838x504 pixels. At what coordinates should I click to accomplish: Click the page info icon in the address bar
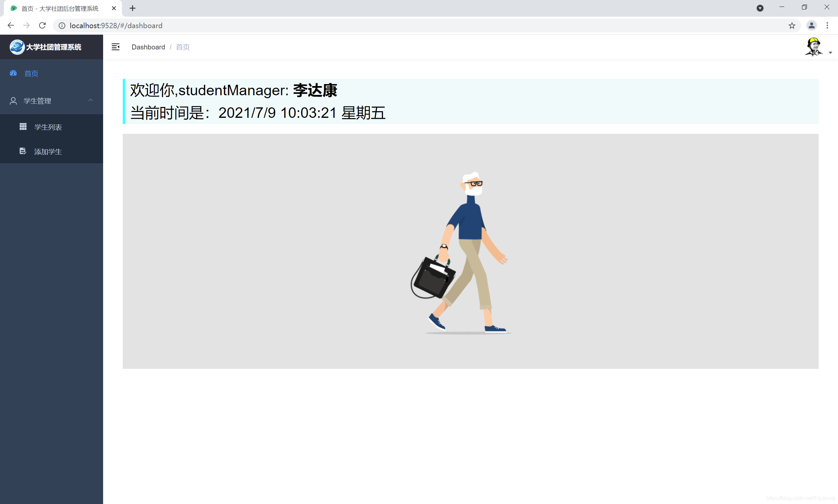coord(62,26)
